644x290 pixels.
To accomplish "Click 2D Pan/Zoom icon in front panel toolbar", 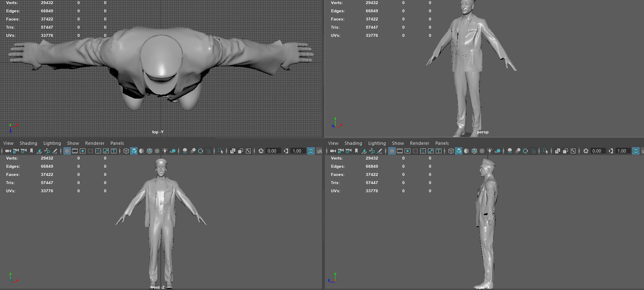I will tap(47, 151).
